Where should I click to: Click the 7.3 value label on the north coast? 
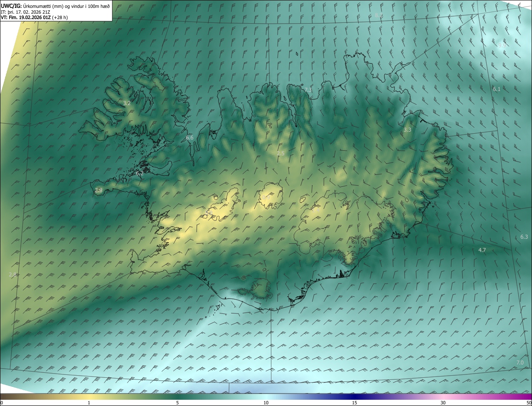tap(308, 90)
